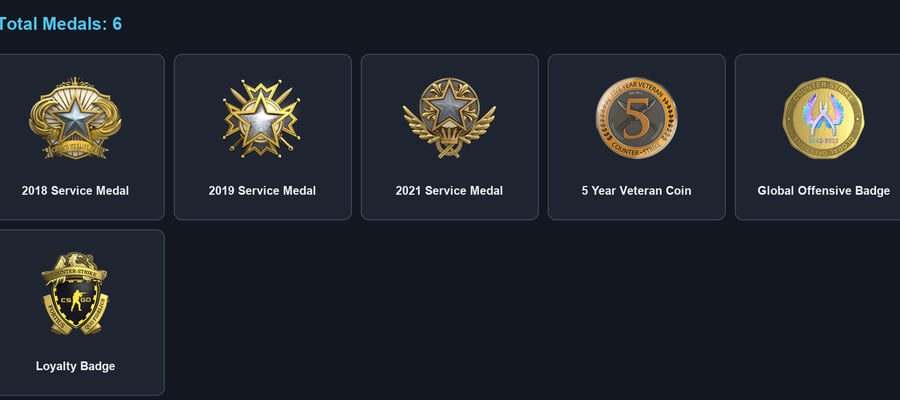
Task: Select the 2021 Service Medal card
Action: [449, 137]
